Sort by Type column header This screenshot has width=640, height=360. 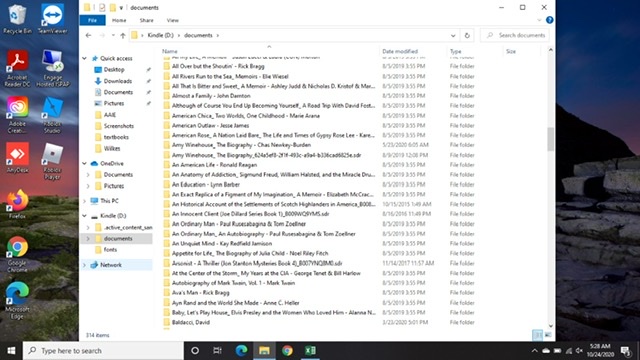456,51
